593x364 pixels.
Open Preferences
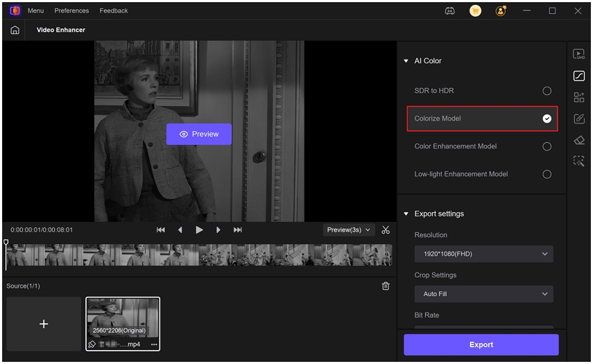pos(71,11)
